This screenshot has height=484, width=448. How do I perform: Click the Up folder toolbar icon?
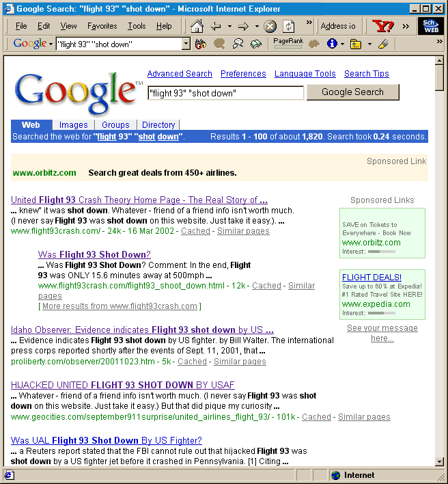(x=356, y=44)
